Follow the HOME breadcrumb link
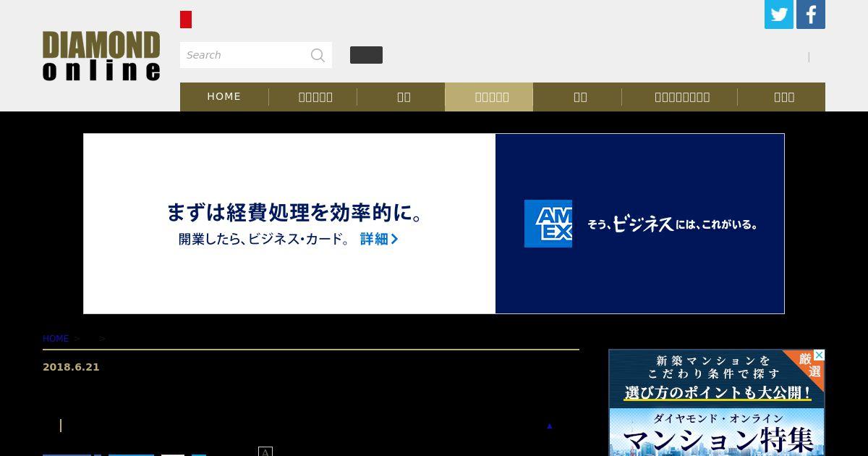Screen dimensions: 868x456 (56, 339)
